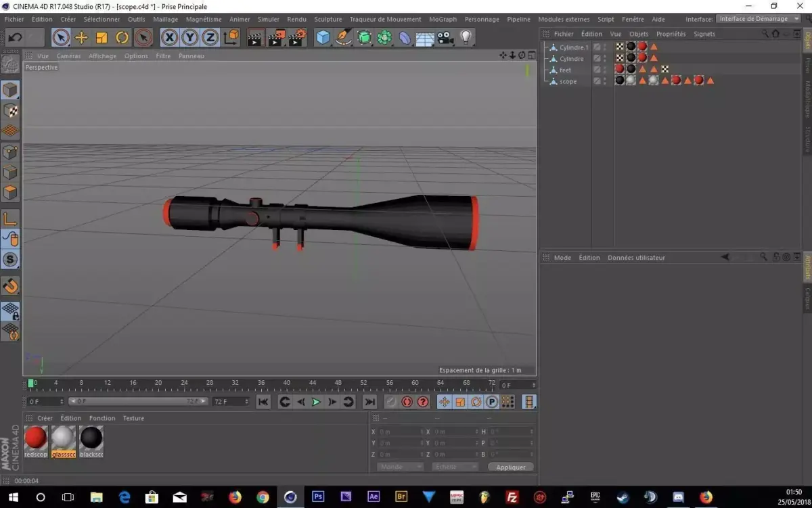Open the Monde coordinate dropdown
The width and height of the screenshot is (812, 508).
point(400,467)
